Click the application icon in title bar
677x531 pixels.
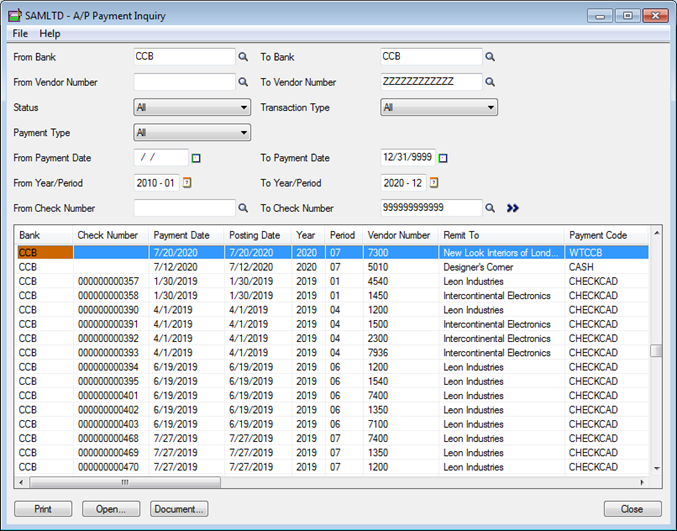coord(15,16)
